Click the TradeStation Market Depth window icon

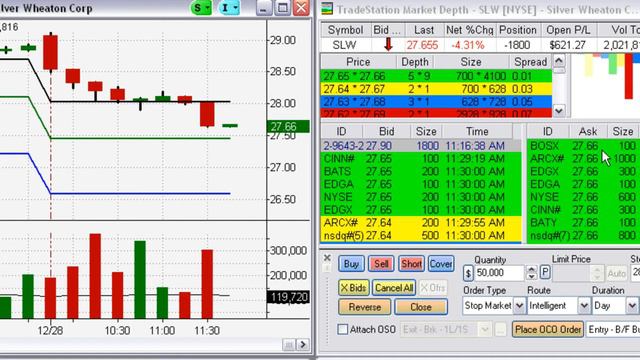327,9
